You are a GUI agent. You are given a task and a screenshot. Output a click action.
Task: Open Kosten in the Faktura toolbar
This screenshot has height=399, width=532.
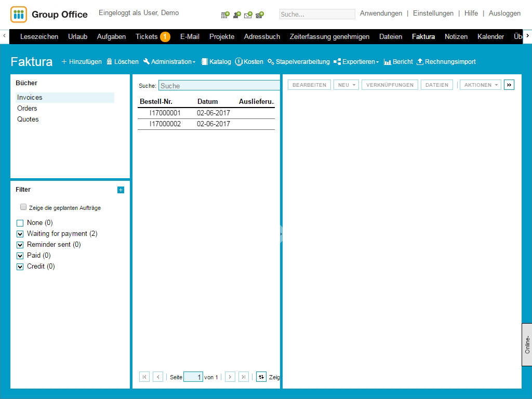pos(249,62)
